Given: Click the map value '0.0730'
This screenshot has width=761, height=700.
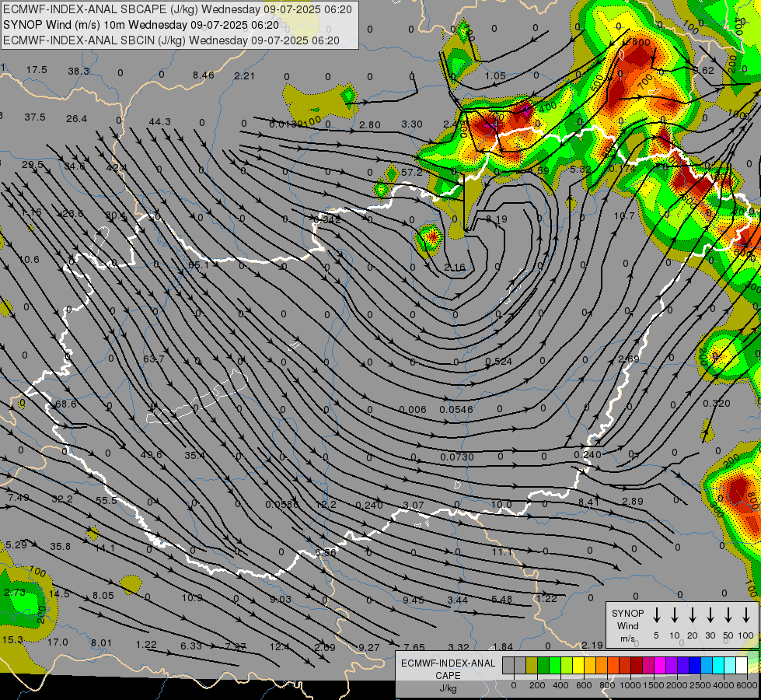Looking at the screenshot, I should coord(457,457).
